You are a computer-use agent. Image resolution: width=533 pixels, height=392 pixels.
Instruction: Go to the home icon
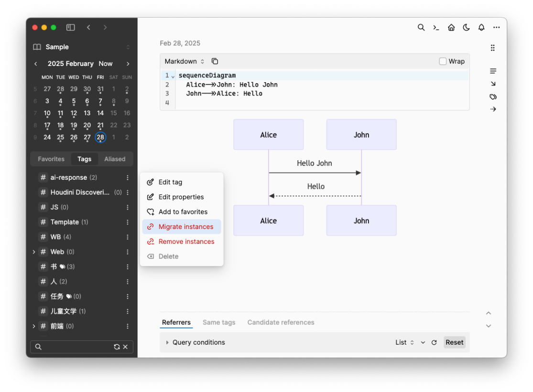451,28
